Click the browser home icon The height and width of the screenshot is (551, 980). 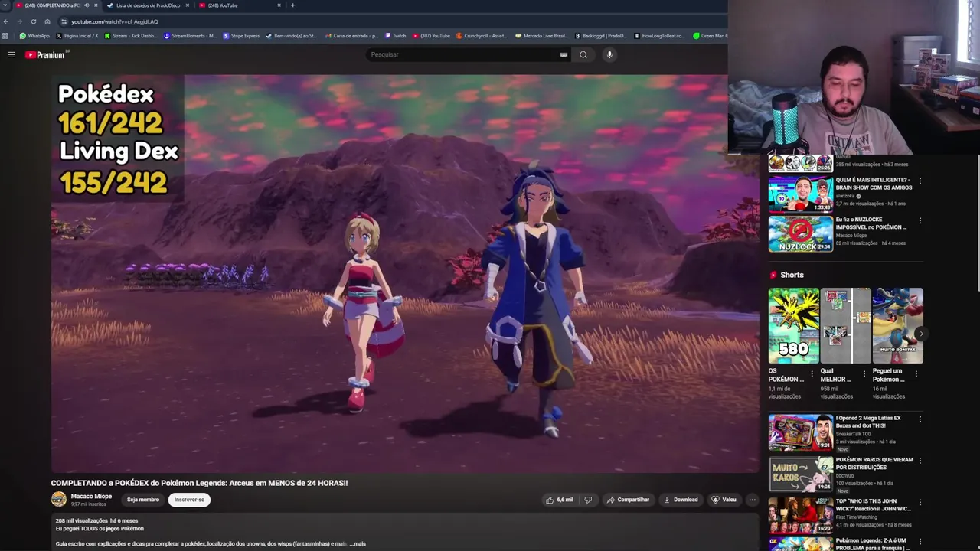coord(47,21)
